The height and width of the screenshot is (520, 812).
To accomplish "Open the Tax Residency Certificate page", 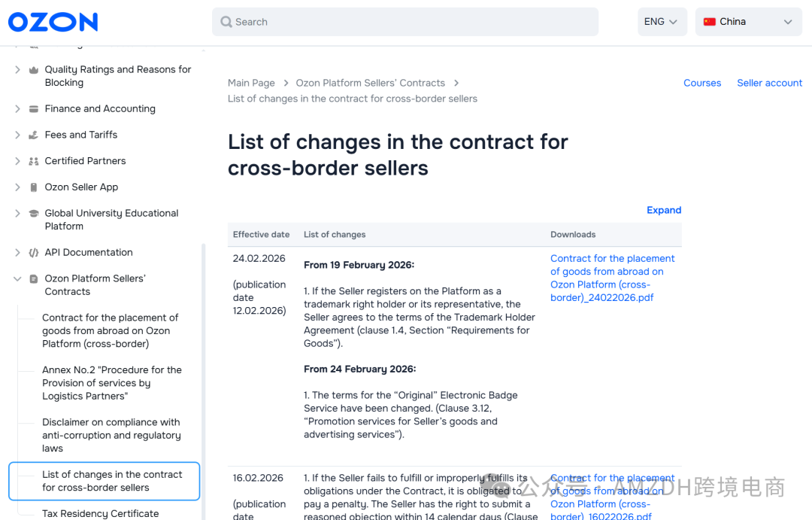I will pyautogui.click(x=101, y=513).
